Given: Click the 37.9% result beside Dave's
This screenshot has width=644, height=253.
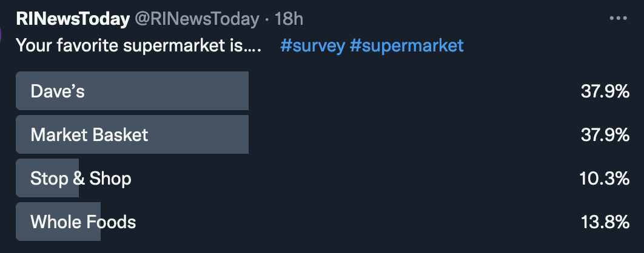Looking at the screenshot, I should (x=605, y=91).
